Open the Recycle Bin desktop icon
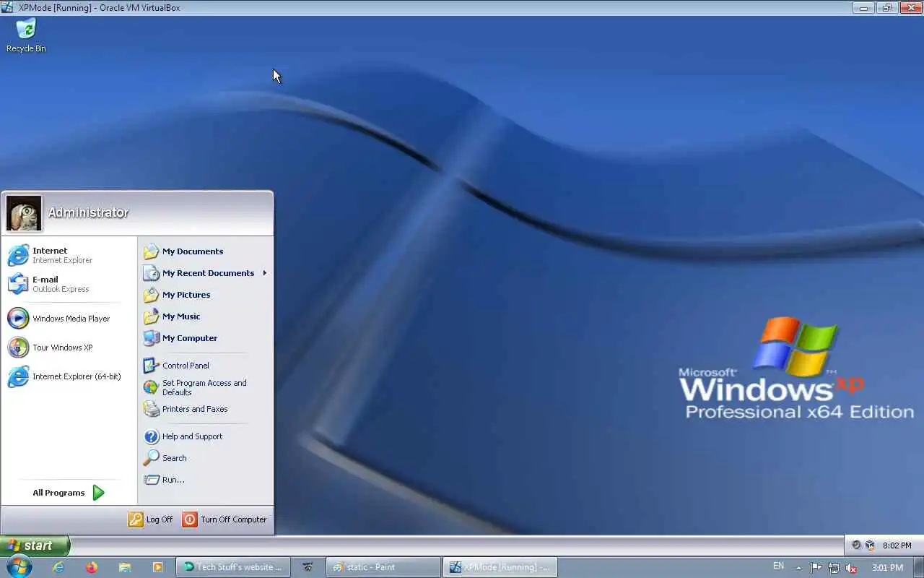 coord(26,36)
